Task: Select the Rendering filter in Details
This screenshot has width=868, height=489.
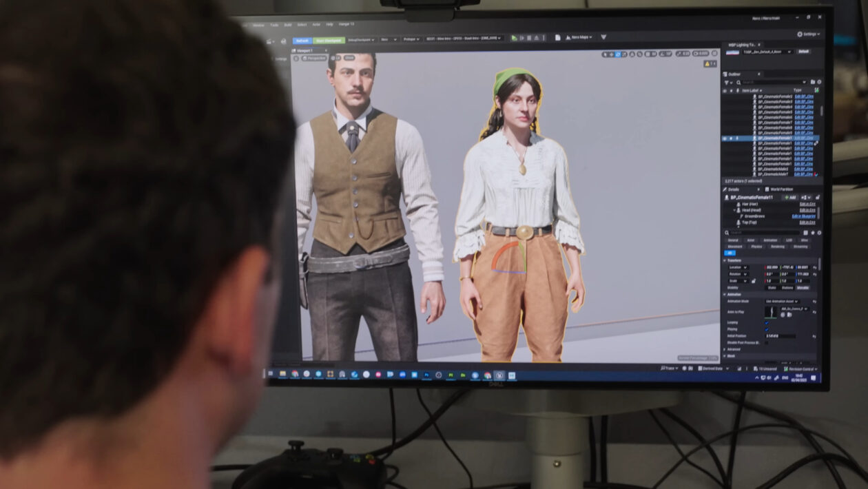Action: 778,247
